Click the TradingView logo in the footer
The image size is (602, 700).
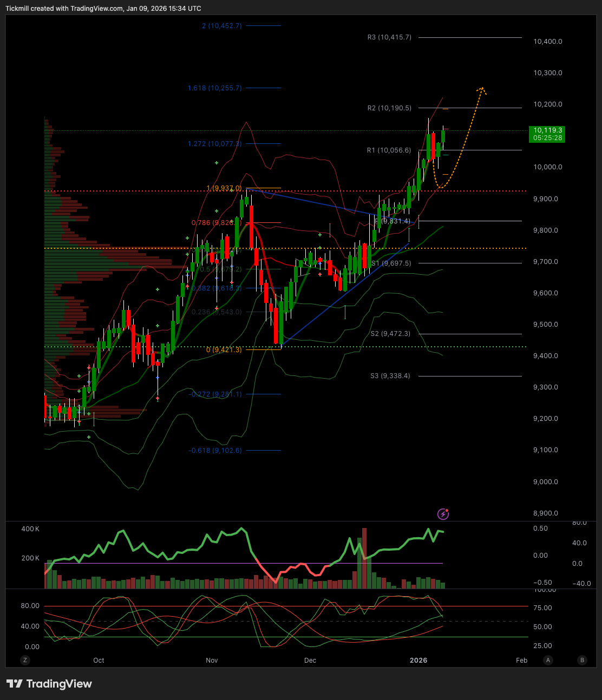(x=49, y=684)
